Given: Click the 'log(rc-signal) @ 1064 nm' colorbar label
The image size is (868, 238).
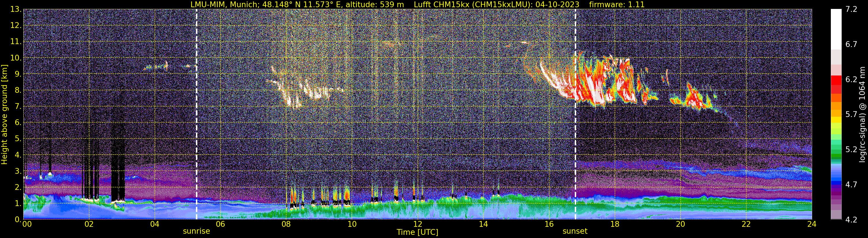Looking at the screenshot, I should (x=862, y=114).
